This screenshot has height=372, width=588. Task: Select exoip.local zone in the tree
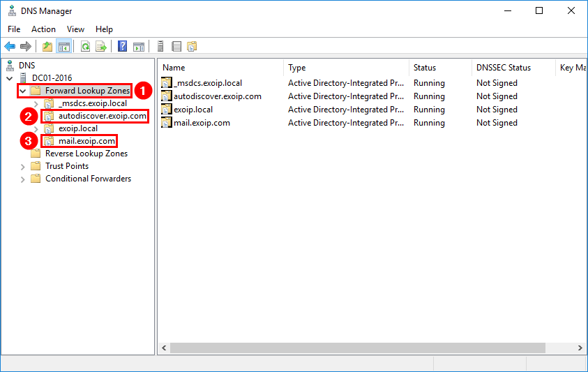coord(78,128)
